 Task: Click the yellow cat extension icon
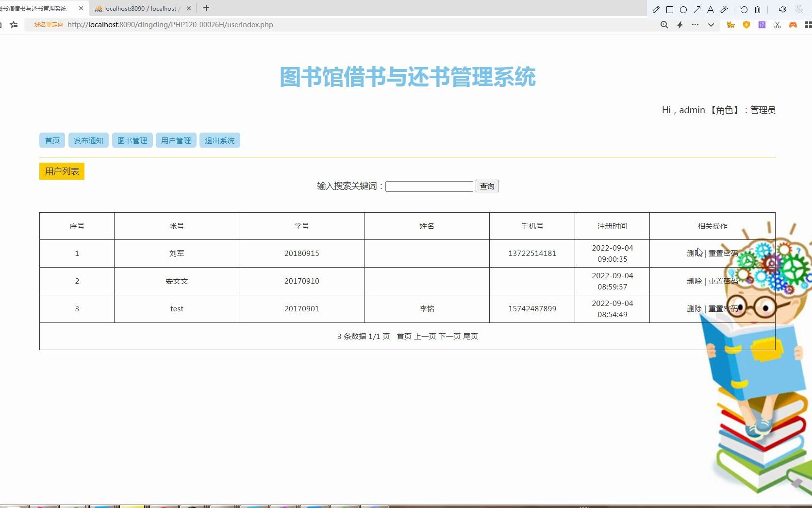(730, 25)
